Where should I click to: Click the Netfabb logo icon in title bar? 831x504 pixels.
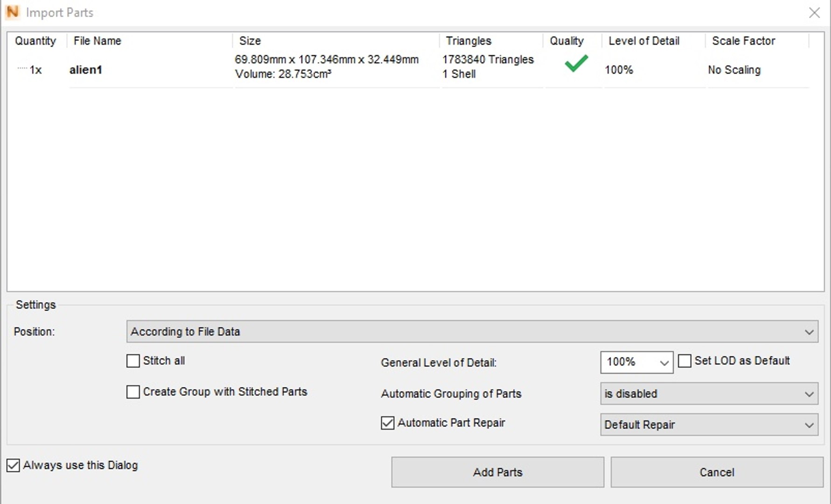[13, 12]
